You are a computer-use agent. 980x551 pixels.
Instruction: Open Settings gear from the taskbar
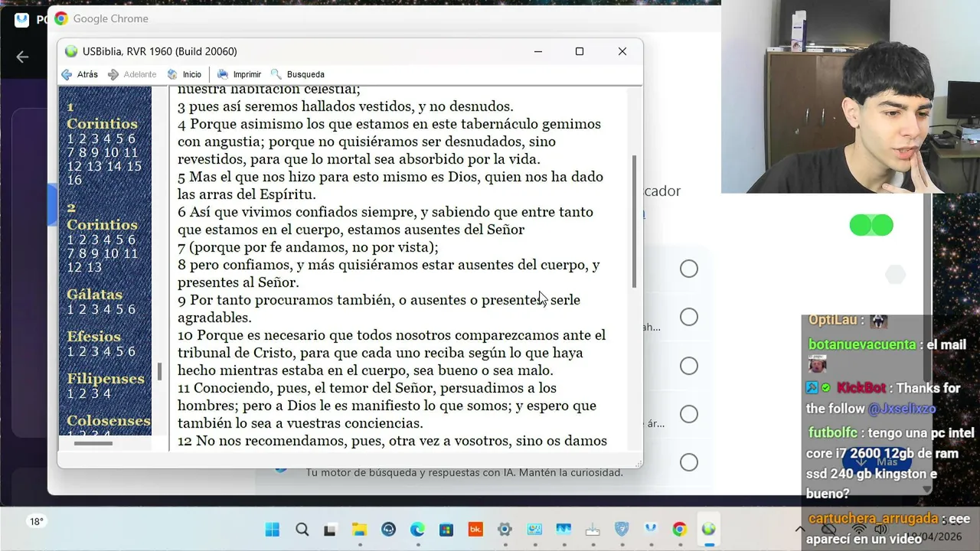tap(505, 529)
